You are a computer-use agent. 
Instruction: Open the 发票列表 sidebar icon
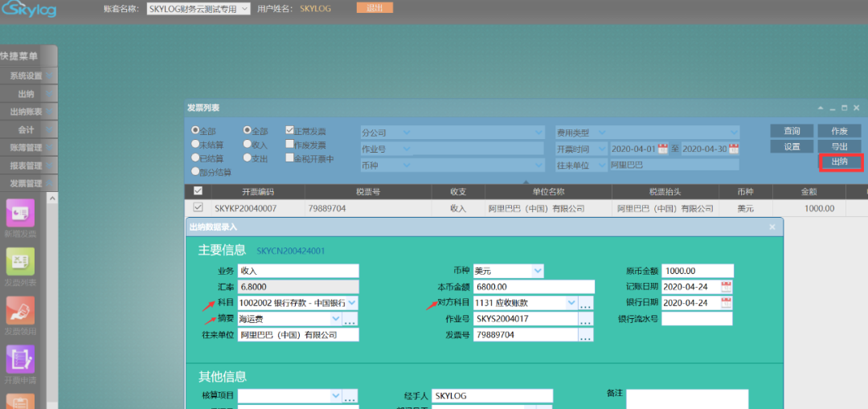tap(20, 261)
